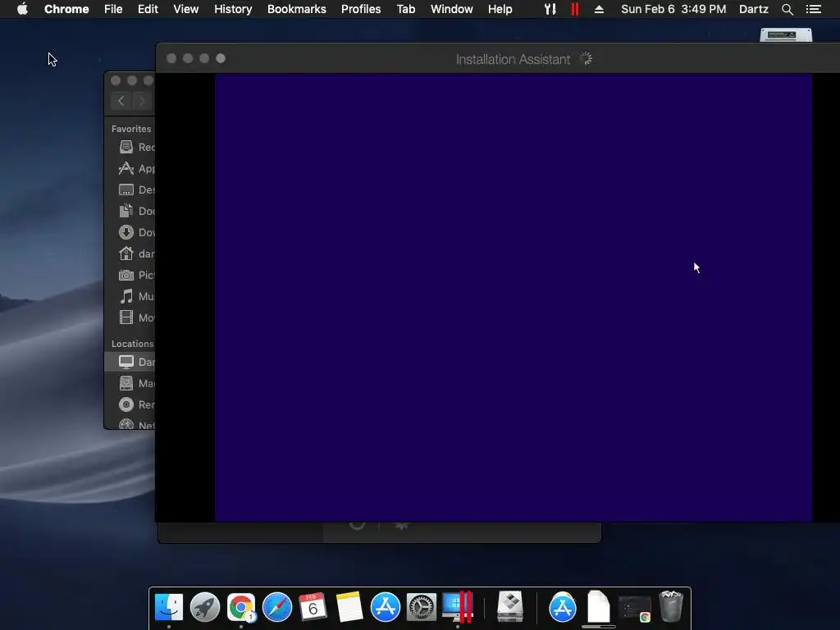Open the View menu
Viewport: 840px width, 630px height.
(x=186, y=9)
